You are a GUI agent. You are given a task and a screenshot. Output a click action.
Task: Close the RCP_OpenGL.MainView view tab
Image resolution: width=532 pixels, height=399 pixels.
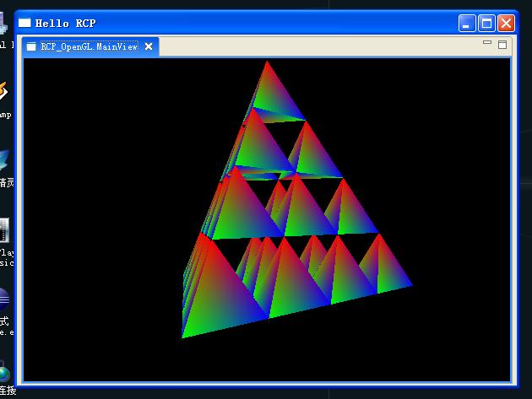pyautogui.click(x=149, y=46)
